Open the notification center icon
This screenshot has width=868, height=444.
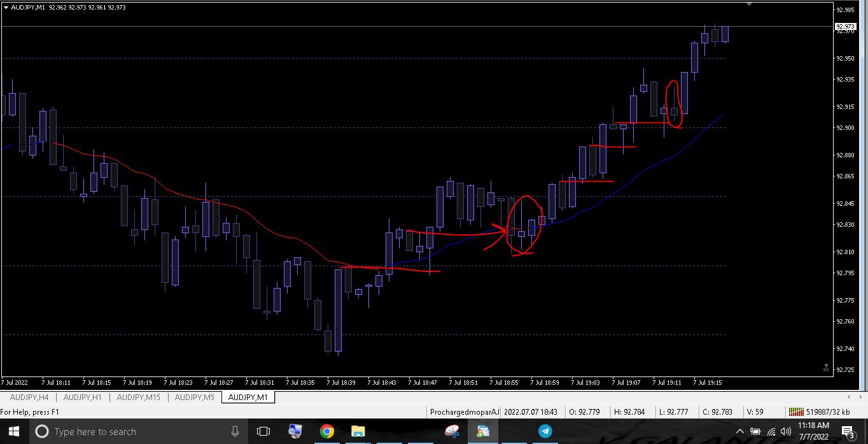click(x=849, y=432)
